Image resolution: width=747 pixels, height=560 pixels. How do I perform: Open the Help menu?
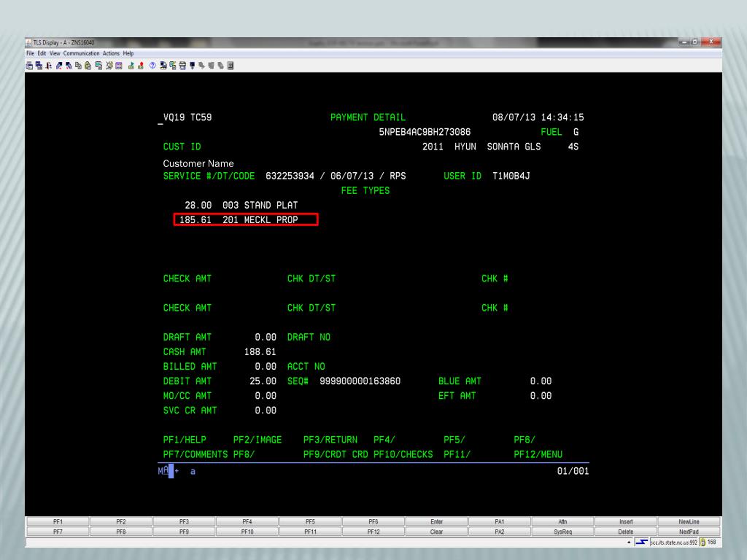(128, 53)
